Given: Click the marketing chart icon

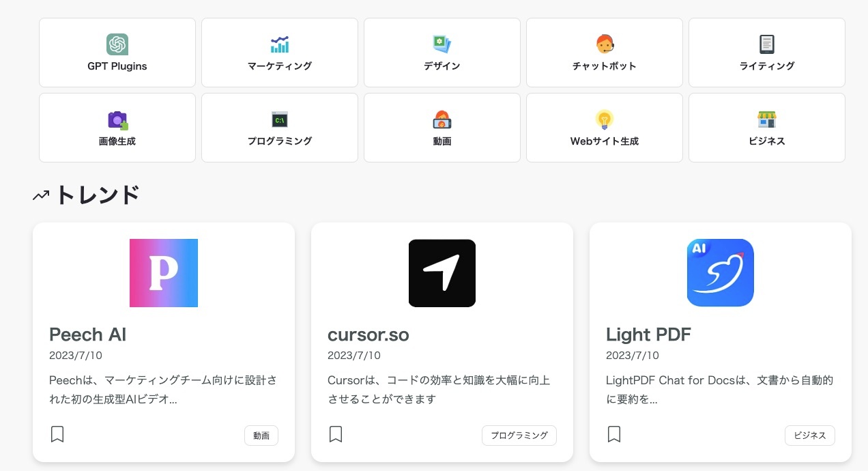Looking at the screenshot, I should (280, 44).
